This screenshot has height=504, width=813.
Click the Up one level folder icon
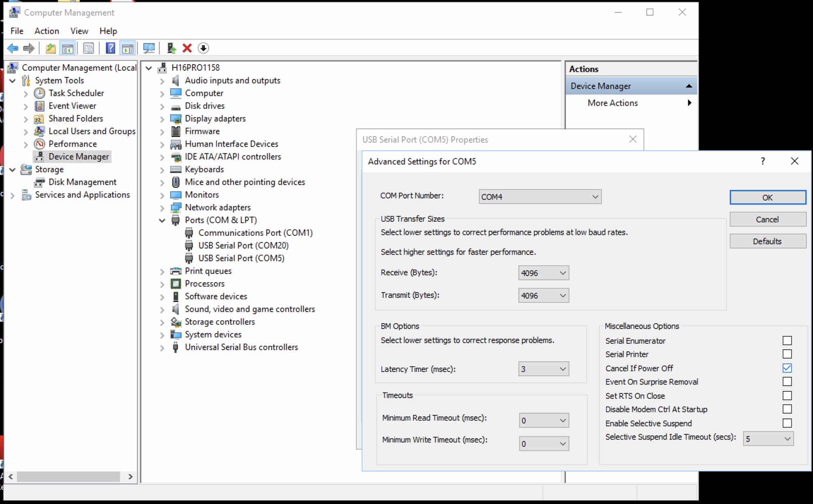(x=51, y=48)
